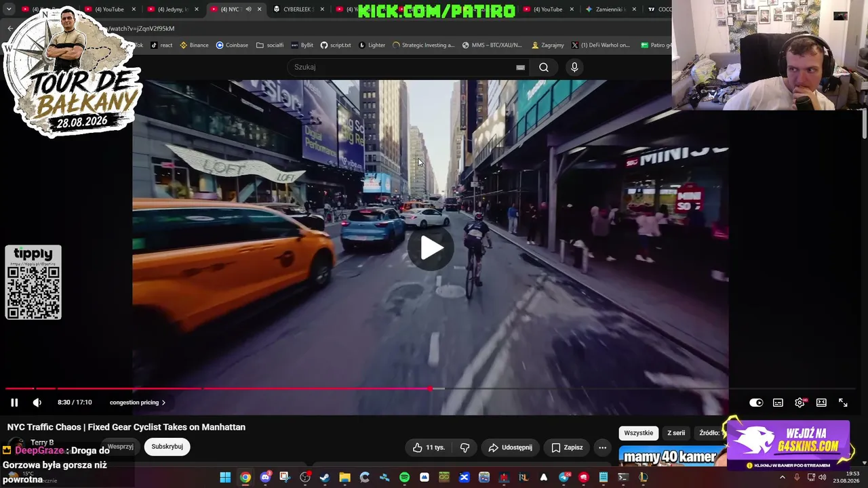Show hidden system tray icons
The width and height of the screenshot is (868, 488).
click(783, 478)
